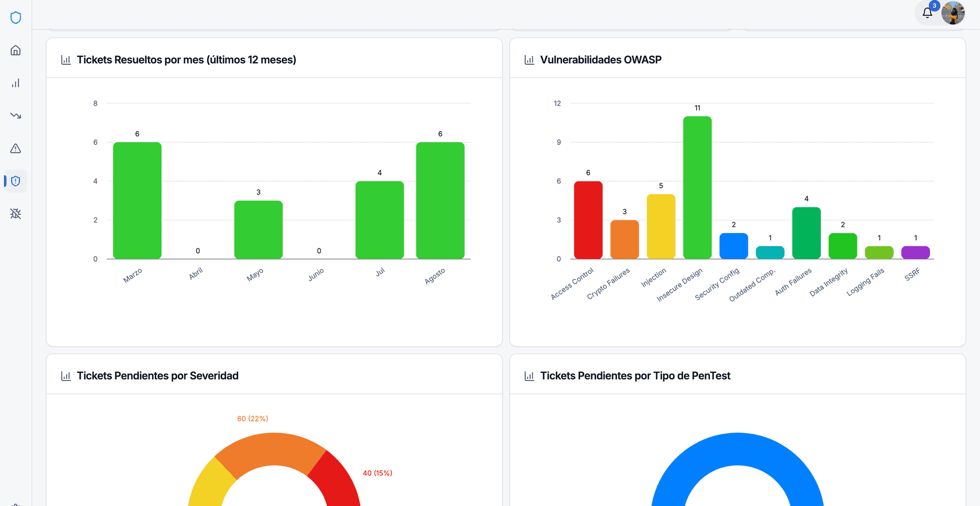Click the shield logo icon in sidebar
The image size is (980, 506).
16,18
